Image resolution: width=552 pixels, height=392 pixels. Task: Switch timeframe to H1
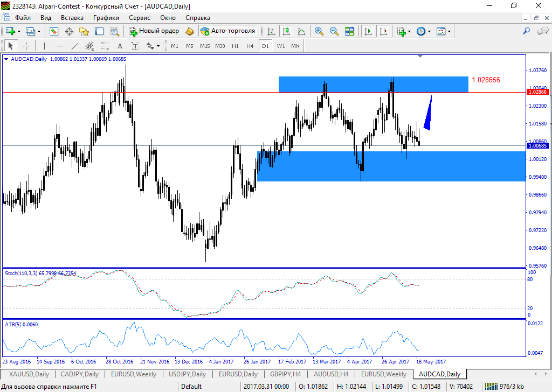coord(235,46)
